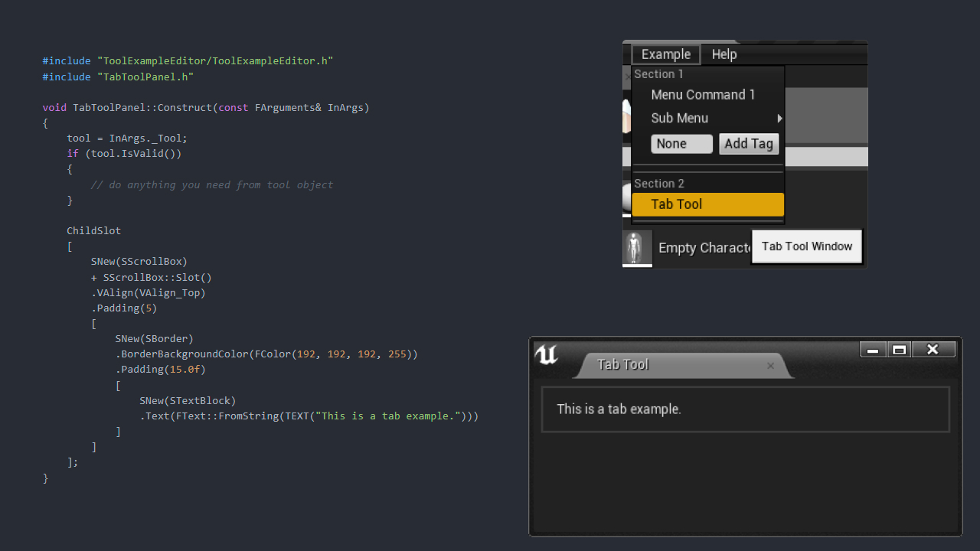Viewport: 980px width, 551px height.
Task: Select Tab Tool menu entry
Action: click(x=707, y=204)
